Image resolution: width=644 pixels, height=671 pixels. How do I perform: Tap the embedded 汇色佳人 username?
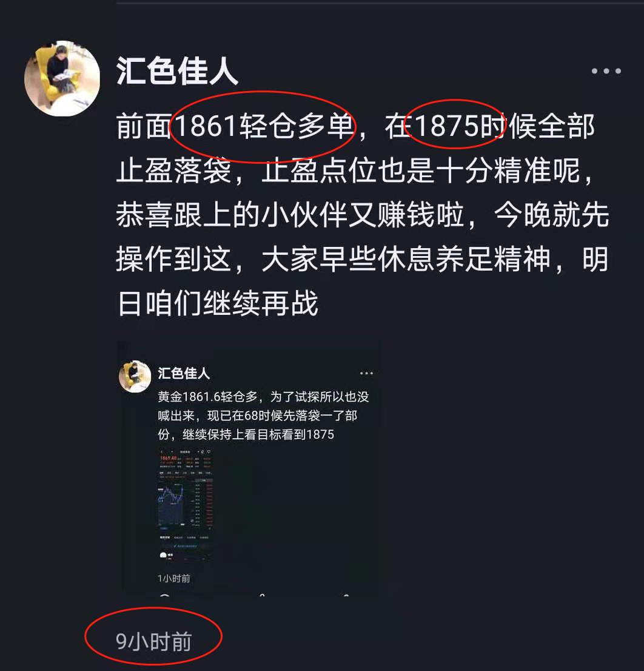coord(184,373)
